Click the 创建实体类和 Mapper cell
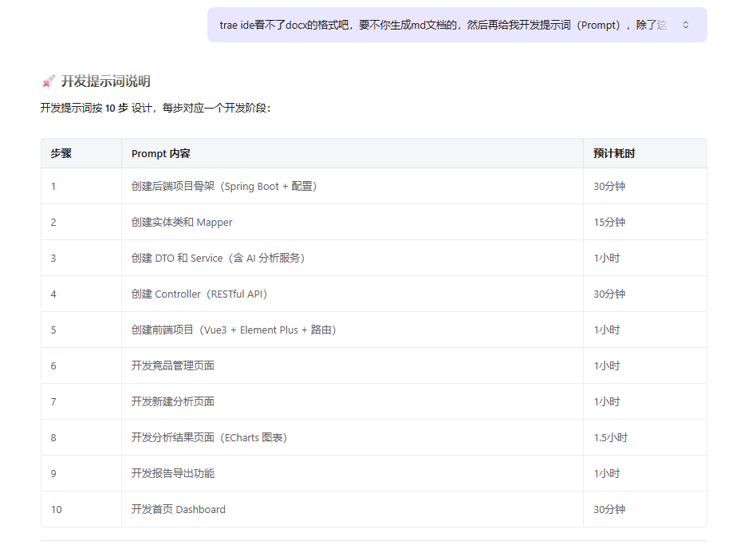Screen dimensions: 756x545 click(182, 223)
